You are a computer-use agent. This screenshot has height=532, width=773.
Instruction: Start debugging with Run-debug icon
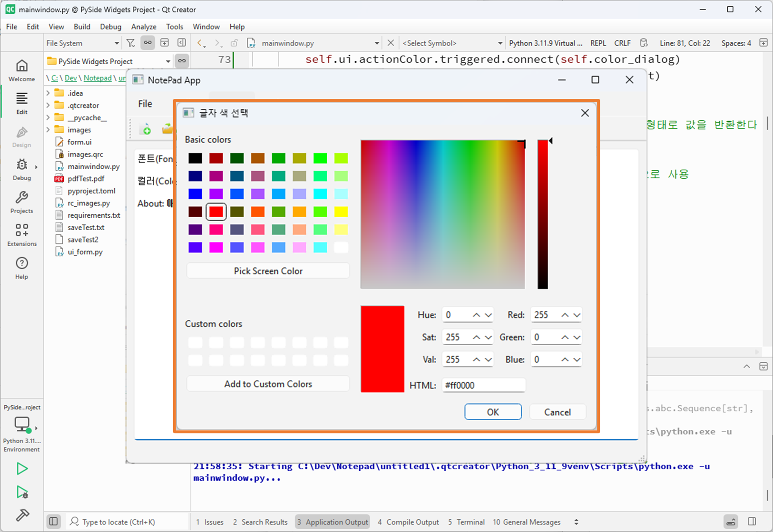coord(22,492)
